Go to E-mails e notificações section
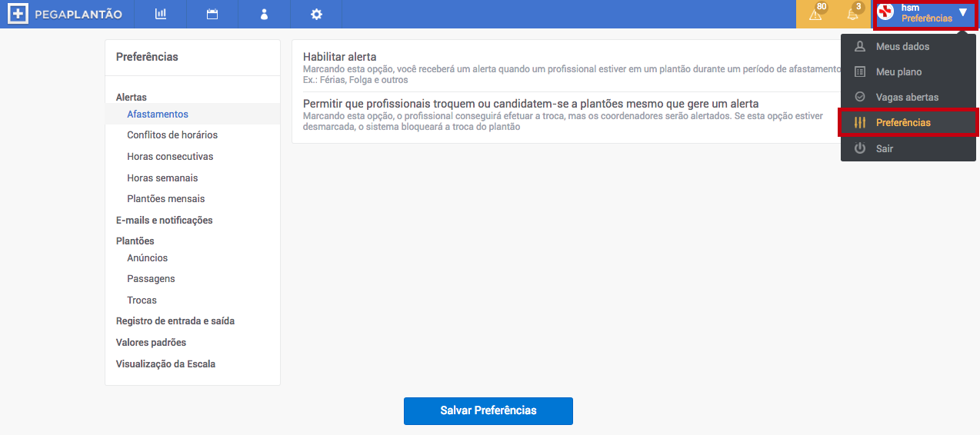Image resolution: width=980 pixels, height=435 pixels. pos(165,221)
